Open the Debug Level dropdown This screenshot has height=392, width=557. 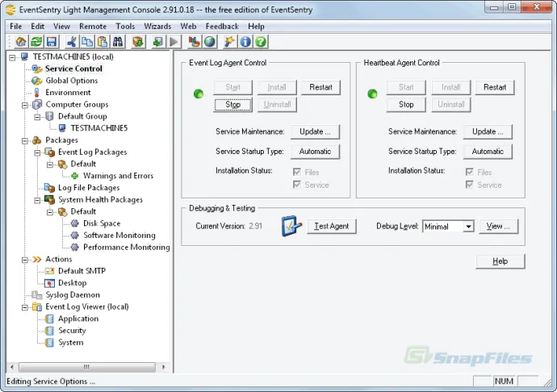(x=468, y=226)
